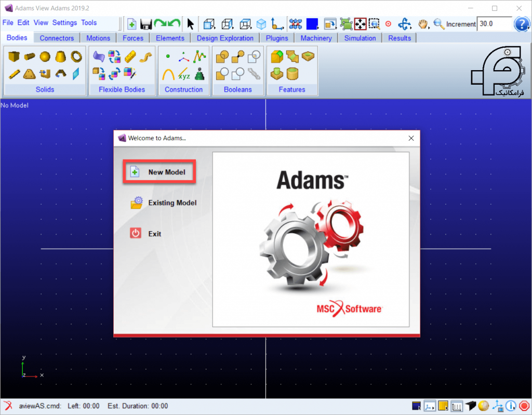Select the Frustum solid tool
The height and width of the screenshot is (415, 532).
point(61,56)
